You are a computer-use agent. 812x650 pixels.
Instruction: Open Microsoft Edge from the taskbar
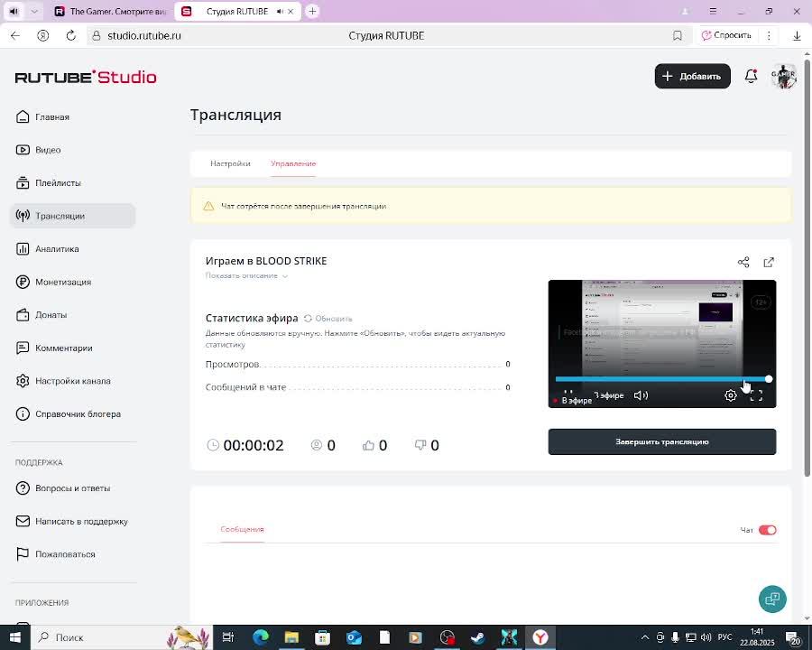click(261, 637)
